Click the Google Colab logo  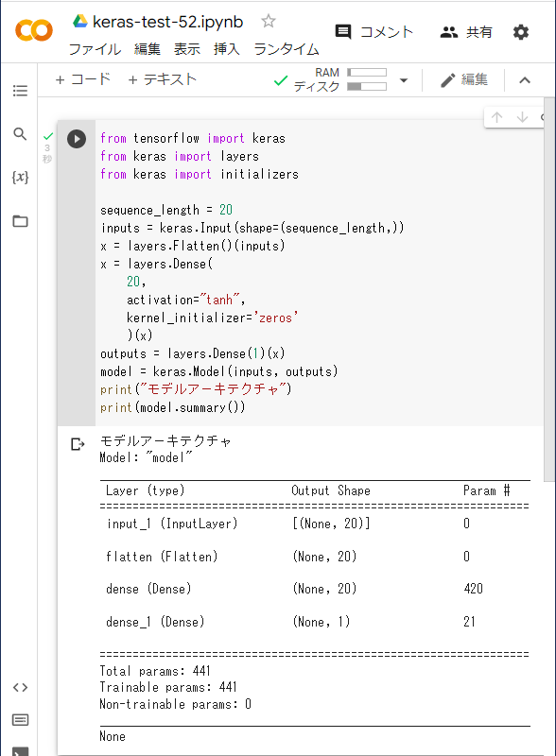click(34, 31)
